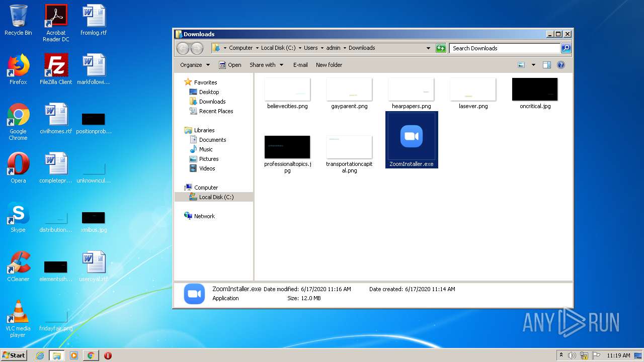This screenshot has height=362, width=644.
Task: Click Local Disk (C:) in address bar
Action: [x=278, y=48]
